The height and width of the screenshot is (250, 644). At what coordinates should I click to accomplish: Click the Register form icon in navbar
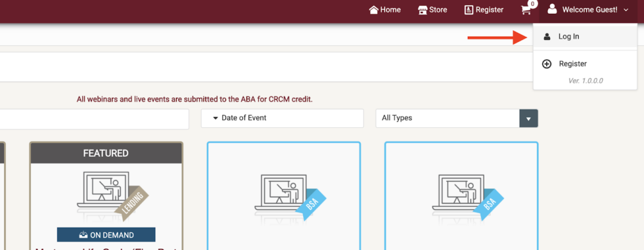point(469,10)
